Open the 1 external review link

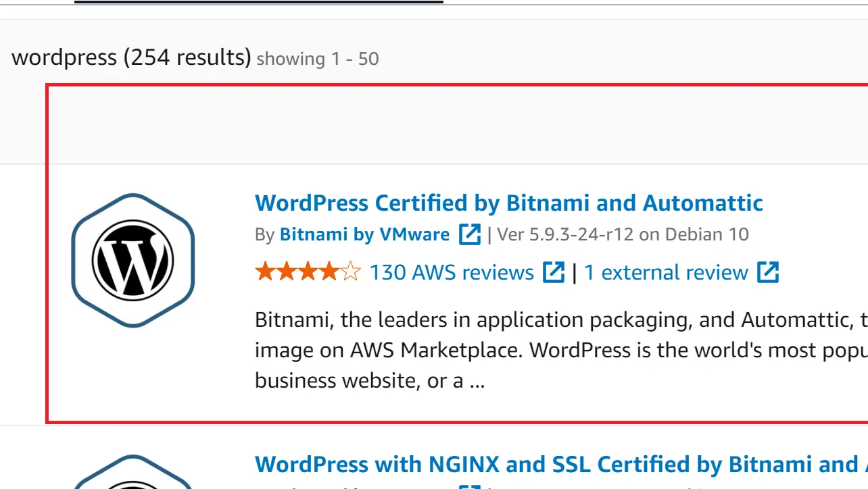point(666,273)
